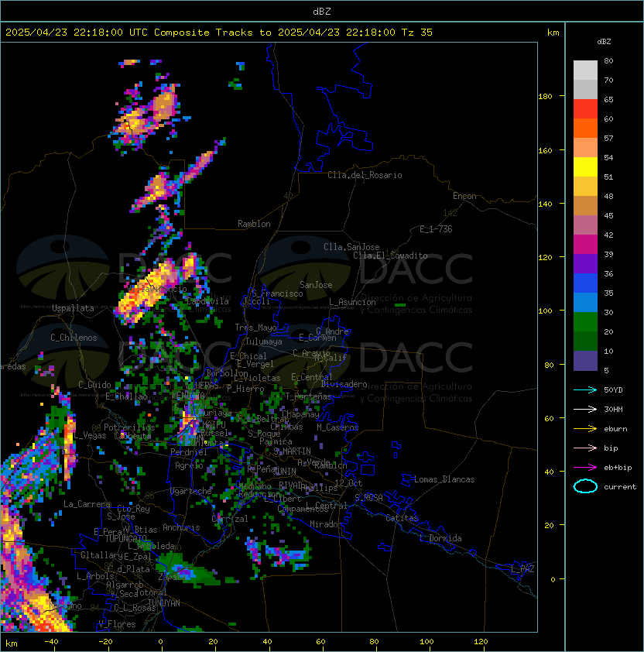Click the Divisadero map label
This screenshot has height=652, width=644.
click(x=344, y=384)
